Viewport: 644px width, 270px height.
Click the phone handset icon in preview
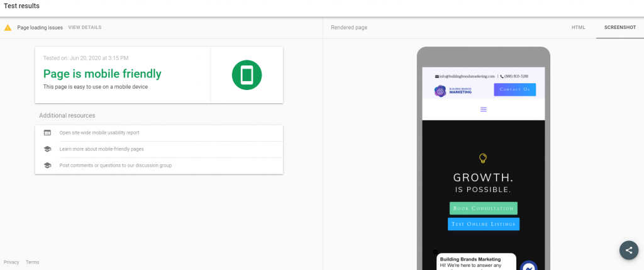pos(502,76)
